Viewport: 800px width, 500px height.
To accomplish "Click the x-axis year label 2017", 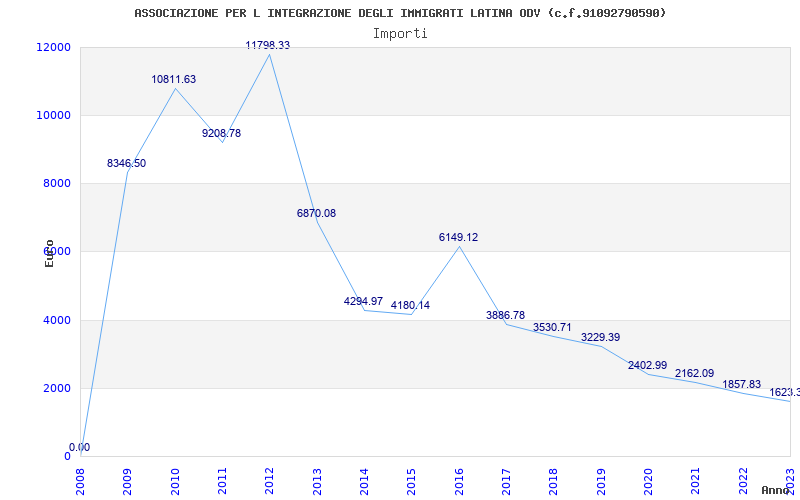I will (x=506, y=481).
